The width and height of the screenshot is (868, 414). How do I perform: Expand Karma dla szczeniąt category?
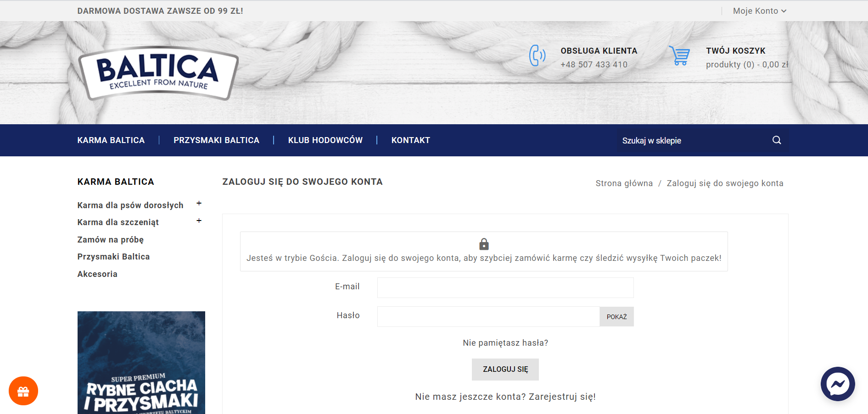199,221
